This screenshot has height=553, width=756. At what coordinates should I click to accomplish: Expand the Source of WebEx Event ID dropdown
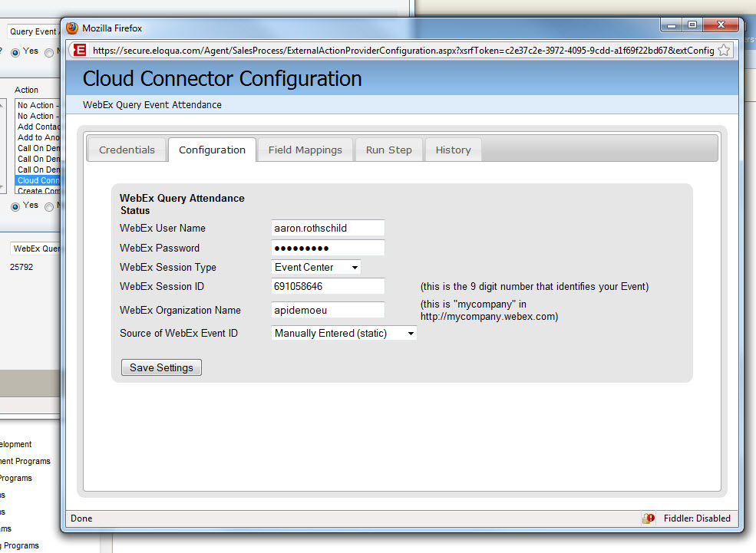click(344, 333)
